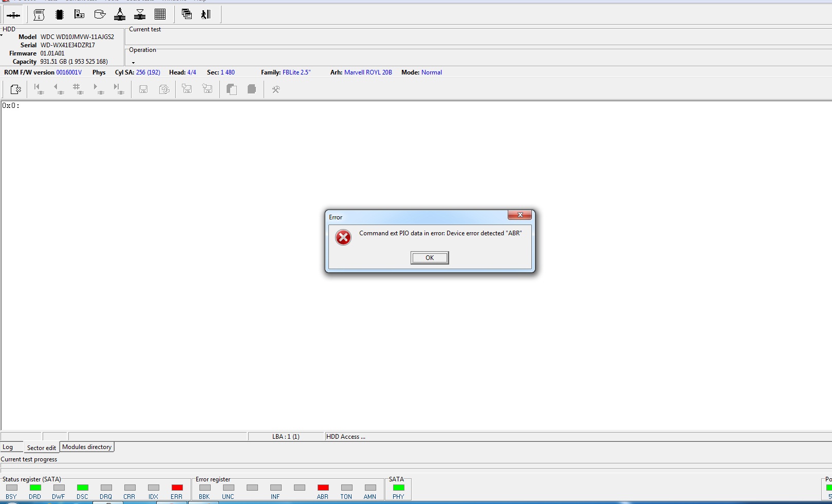Click the ROM chip icon in toolbar
Image resolution: width=832 pixels, height=504 pixels.
tap(60, 15)
